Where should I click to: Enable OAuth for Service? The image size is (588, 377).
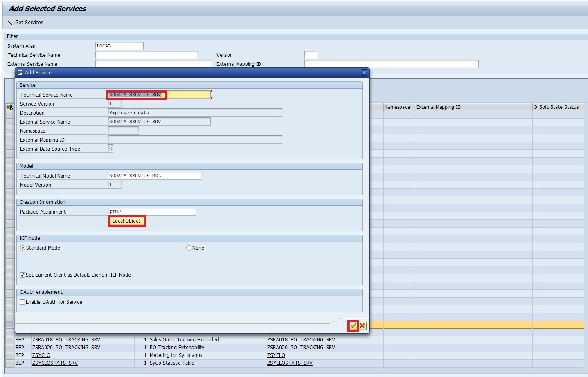tap(23, 302)
